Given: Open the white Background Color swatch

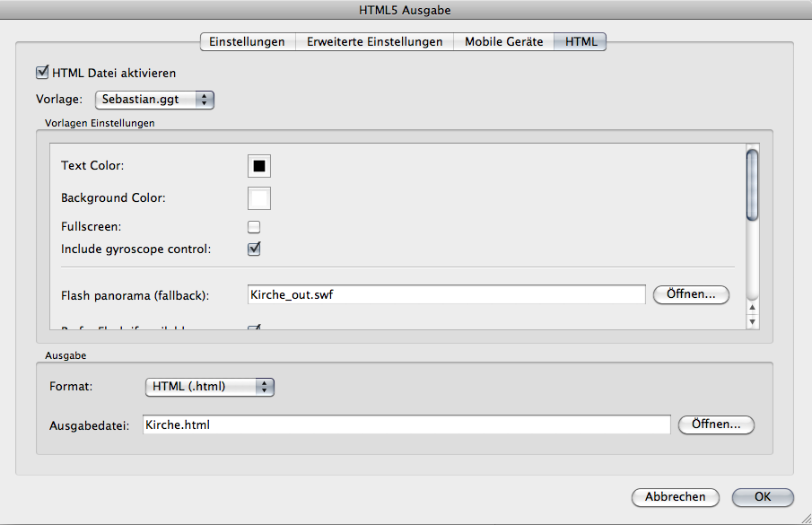Looking at the screenshot, I should (x=259, y=197).
